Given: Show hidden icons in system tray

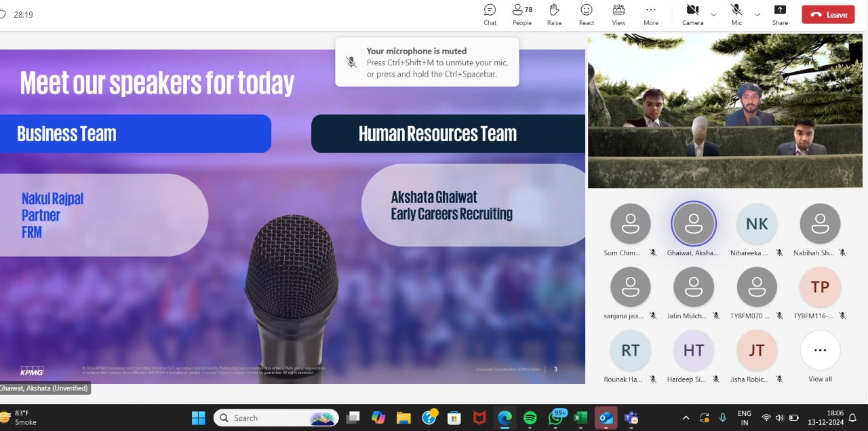Looking at the screenshot, I should point(686,418).
